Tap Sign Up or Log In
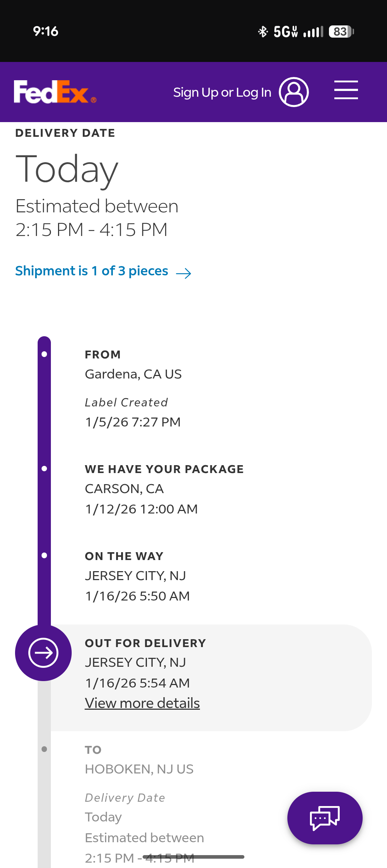 click(x=222, y=92)
